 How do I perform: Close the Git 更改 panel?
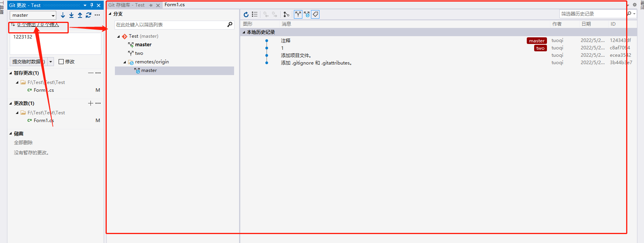(x=99, y=5)
